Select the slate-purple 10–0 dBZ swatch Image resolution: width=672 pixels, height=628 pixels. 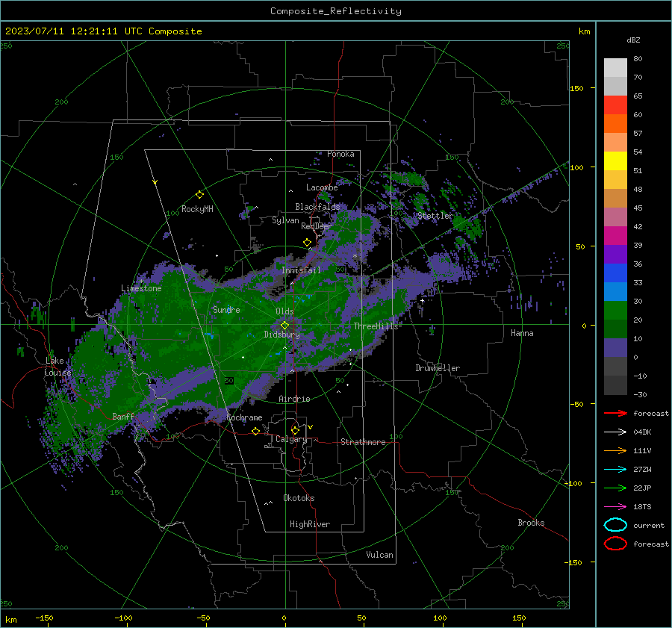point(615,347)
